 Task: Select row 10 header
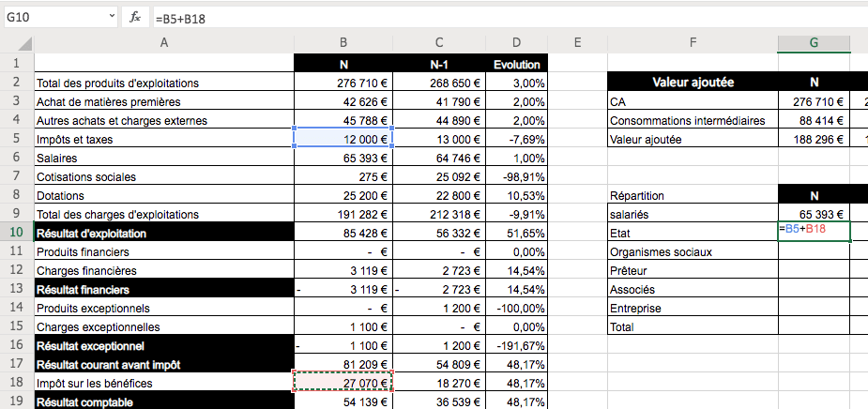coord(16,233)
